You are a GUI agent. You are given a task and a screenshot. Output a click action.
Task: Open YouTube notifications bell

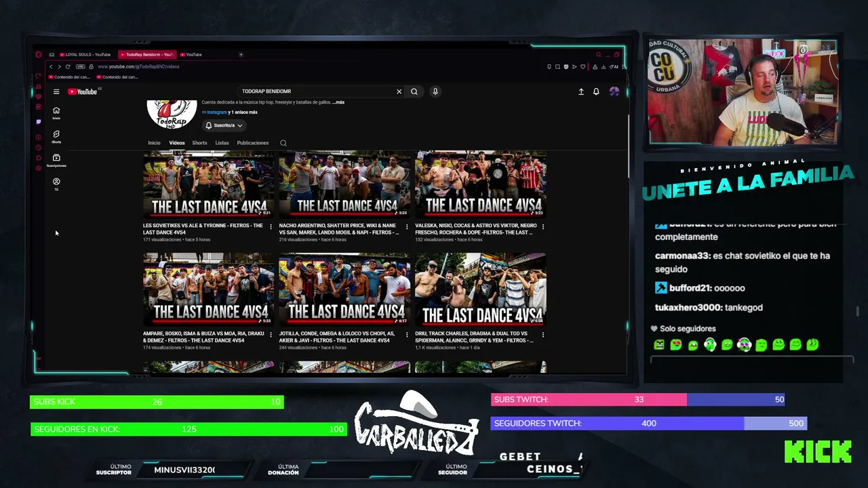(596, 91)
